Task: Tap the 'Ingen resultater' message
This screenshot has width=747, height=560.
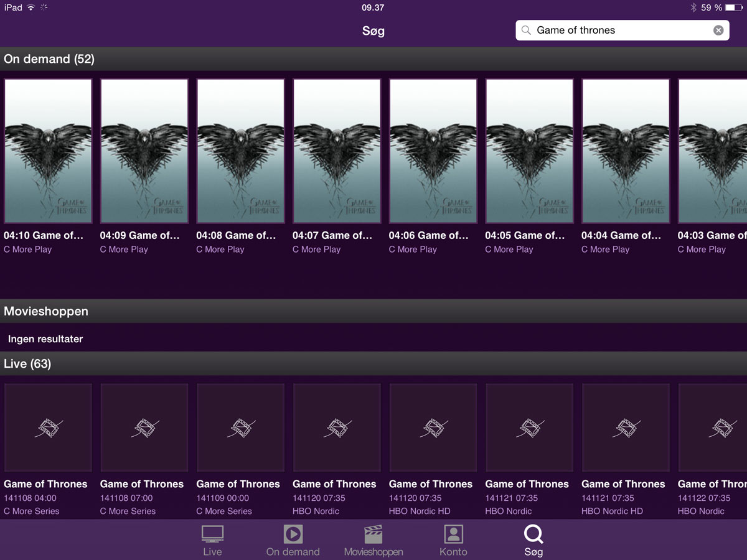Action: [45, 339]
